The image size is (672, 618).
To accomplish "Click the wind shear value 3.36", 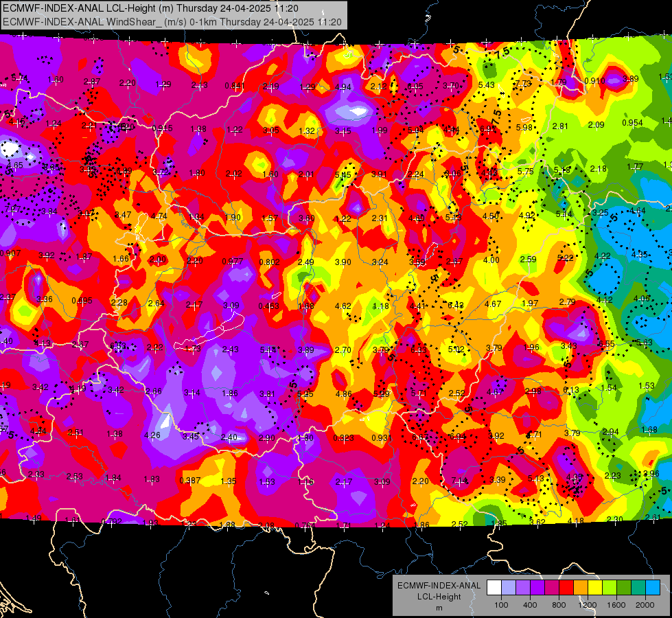I will [x=45, y=299].
